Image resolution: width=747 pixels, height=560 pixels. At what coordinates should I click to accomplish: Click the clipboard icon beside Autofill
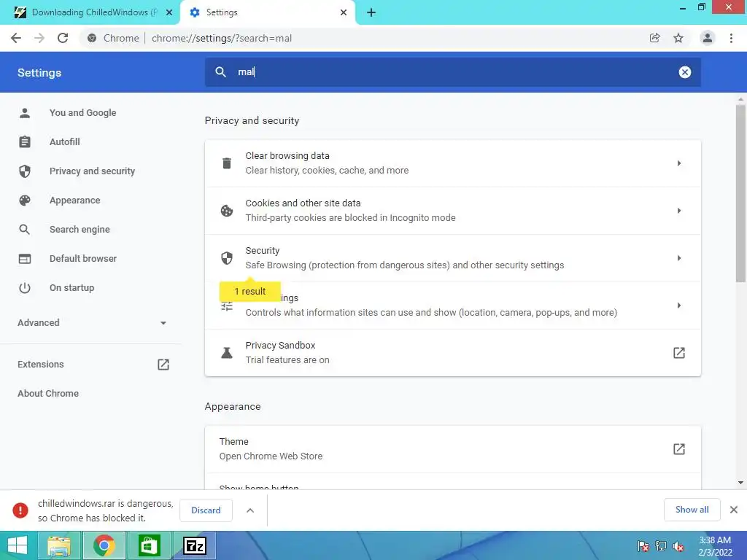click(25, 142)
